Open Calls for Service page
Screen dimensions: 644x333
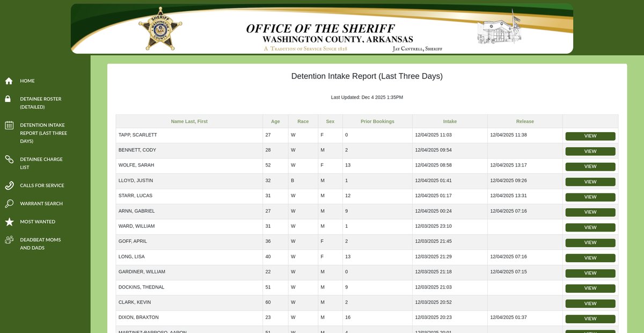pos(42,185)
